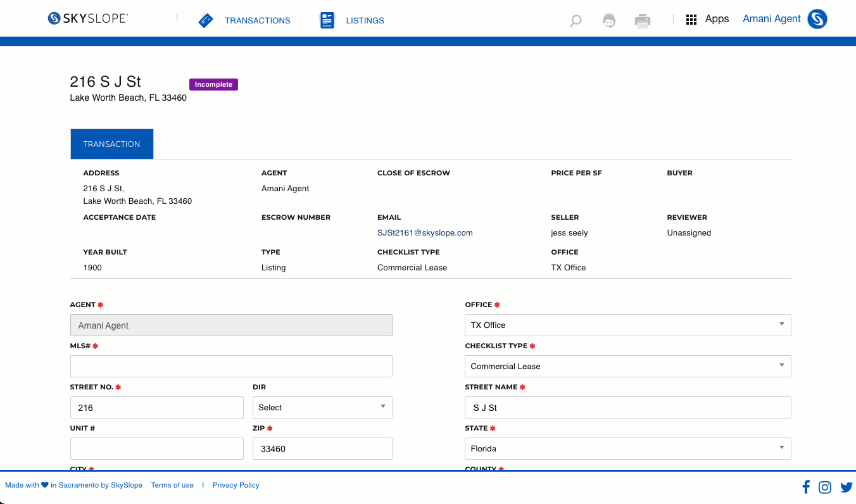This screenshot has height=504, width=856.
Task: Visit SkySlope's Instagram page icon
Action: click(825, 487)
